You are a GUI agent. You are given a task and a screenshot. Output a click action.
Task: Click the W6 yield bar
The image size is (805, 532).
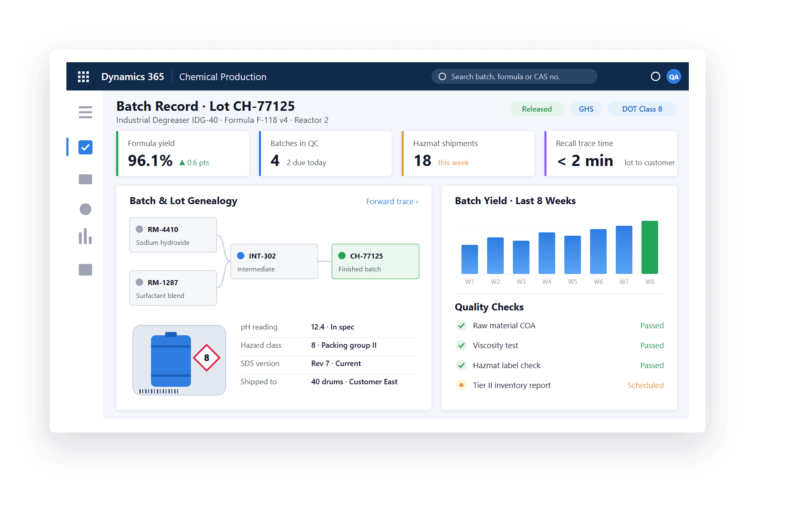[598, 251]
